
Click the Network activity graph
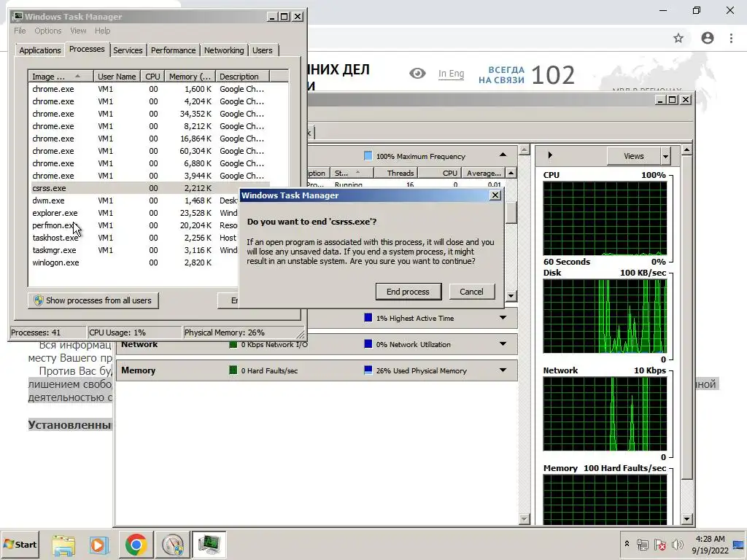point(605,414)
